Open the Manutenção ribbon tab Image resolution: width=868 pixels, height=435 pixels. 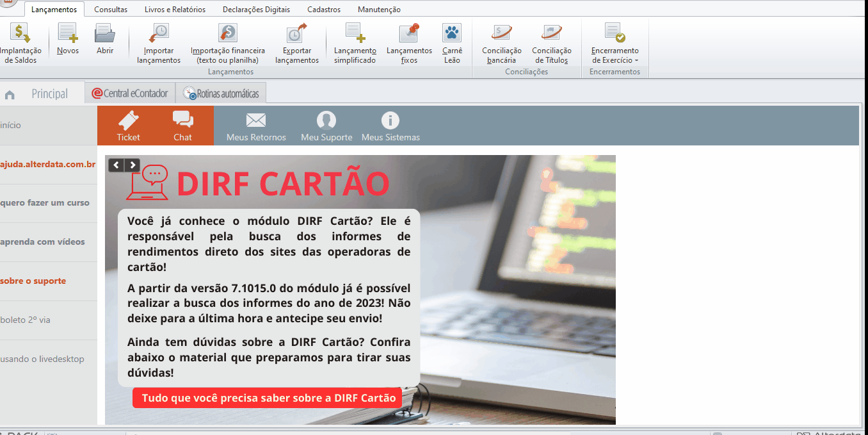(380, 10)
